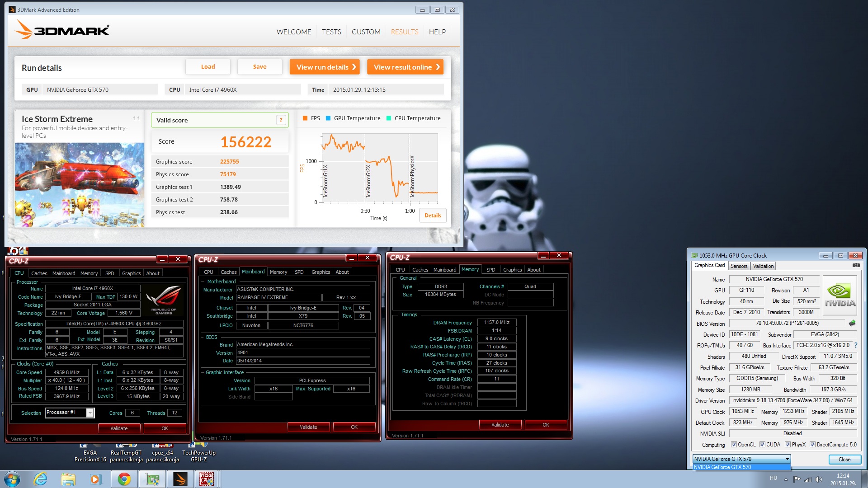
Task: Click the CPU Temperature legend swatch
Action: 389,118
